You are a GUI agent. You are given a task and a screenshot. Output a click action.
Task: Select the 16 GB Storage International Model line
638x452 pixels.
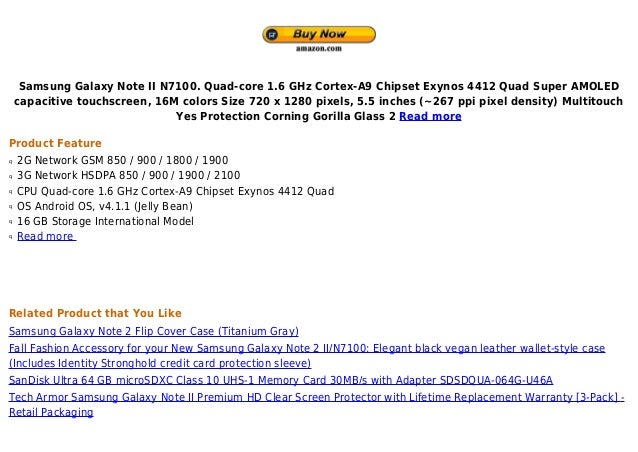(x=105, y=221)
